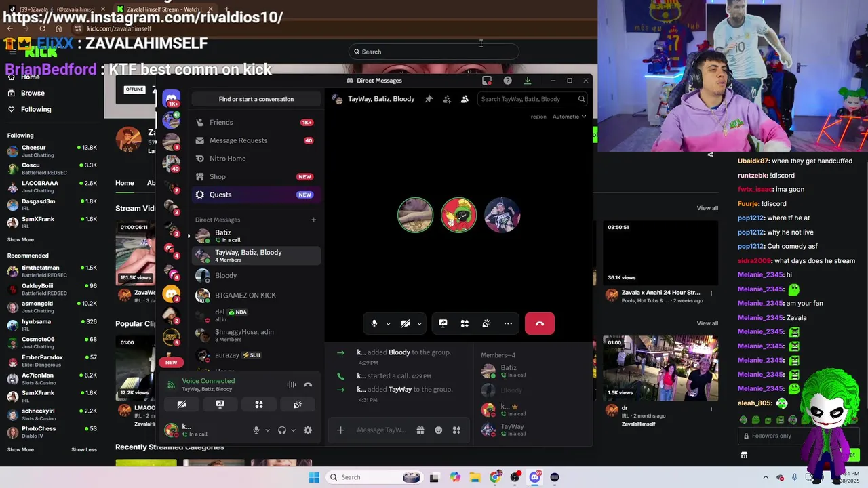Image resolution: width=868 pixels, height=488 pixels.
Task: Share screen button in voice panel
Action: [220, 404]
